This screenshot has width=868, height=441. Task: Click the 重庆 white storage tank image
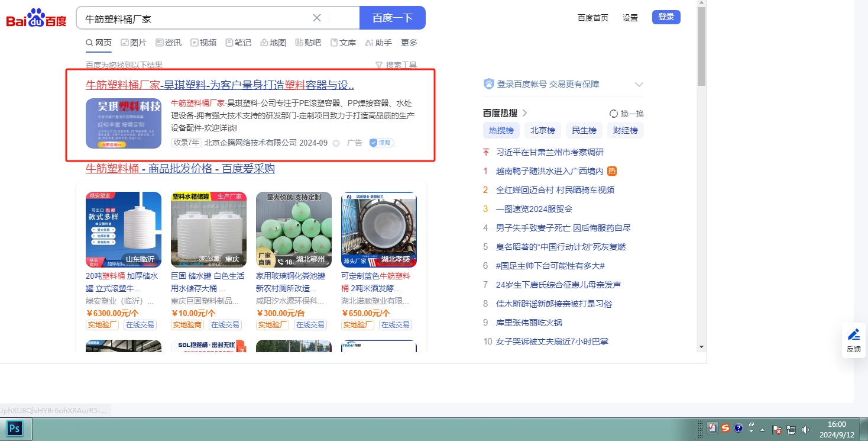pos(209,230)
